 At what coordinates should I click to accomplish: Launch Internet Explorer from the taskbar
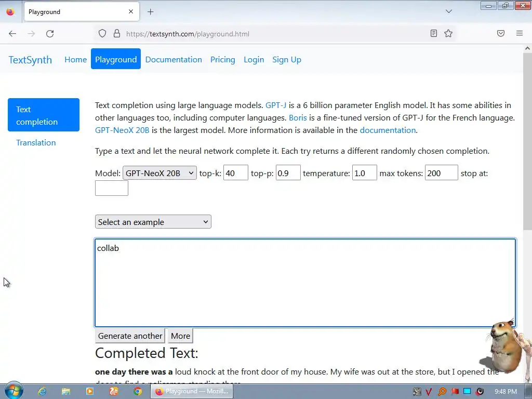click(42, 391)
